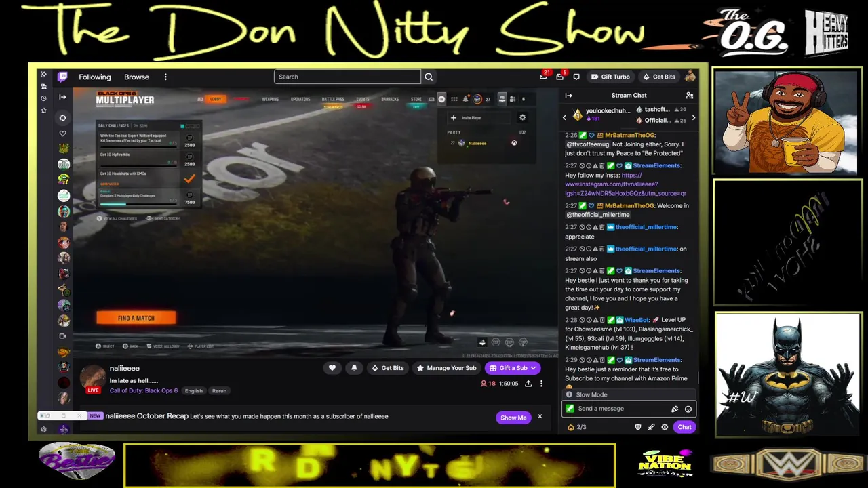
Task: Open the in-game grid menu icon
Action: click(x=454, y=99)
